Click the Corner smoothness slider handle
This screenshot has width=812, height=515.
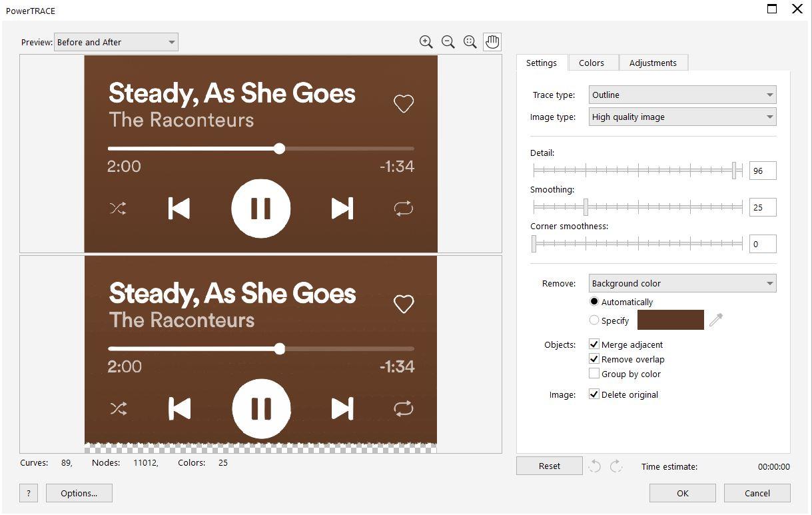534,244
